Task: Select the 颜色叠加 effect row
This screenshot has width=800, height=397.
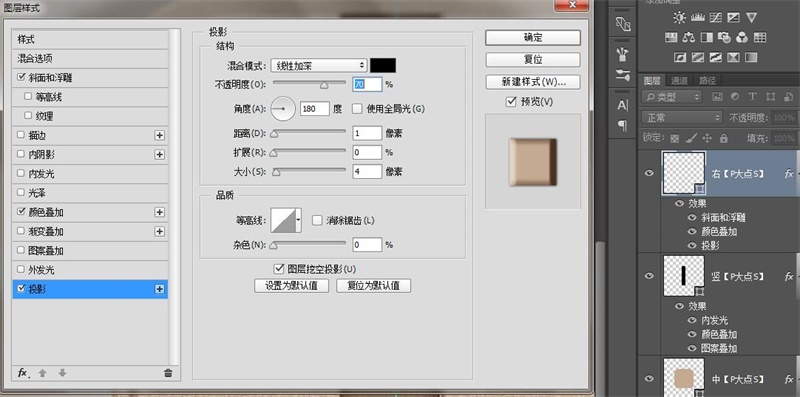Action: point(90,212)
